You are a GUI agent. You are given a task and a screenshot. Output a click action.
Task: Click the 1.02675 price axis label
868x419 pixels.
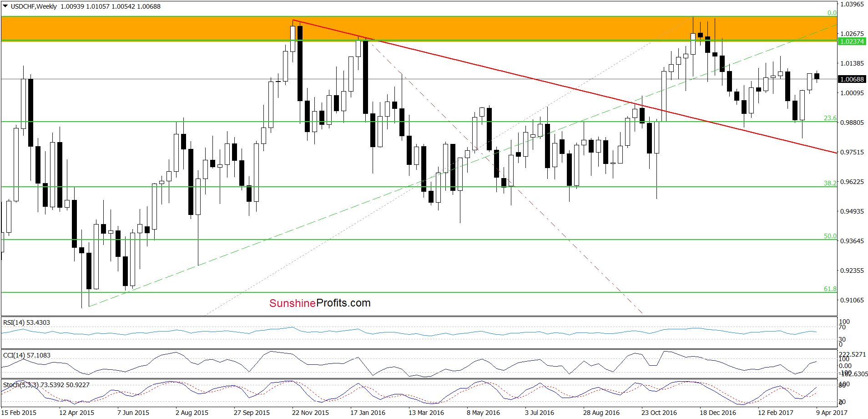coord(852,34)
